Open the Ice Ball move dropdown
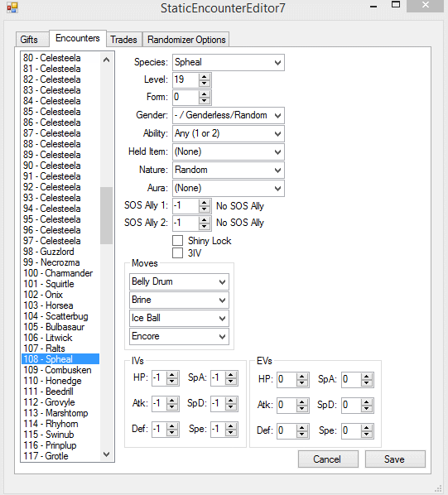This screenshot has width=448, height=495. [179, 318]
